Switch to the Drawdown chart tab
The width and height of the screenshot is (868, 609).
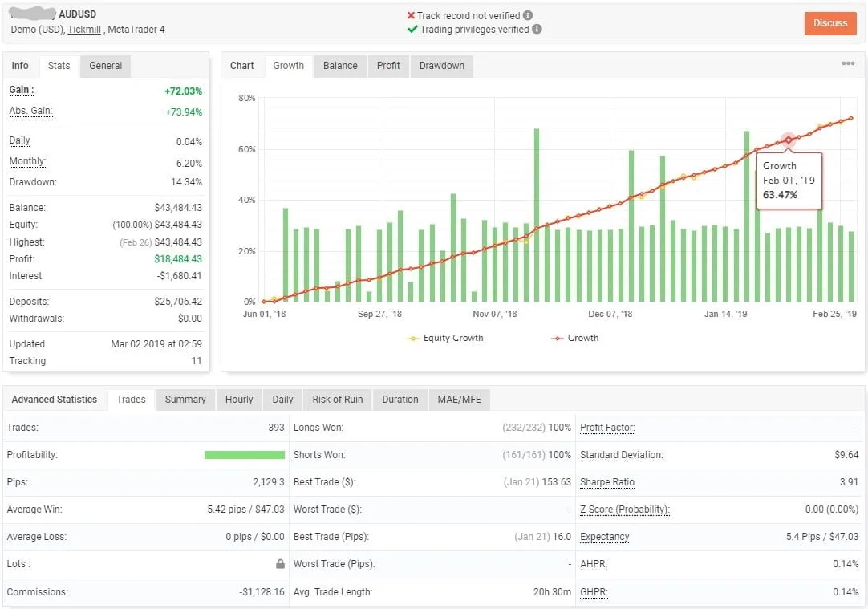pyautogui.click(x=441, y=66)
